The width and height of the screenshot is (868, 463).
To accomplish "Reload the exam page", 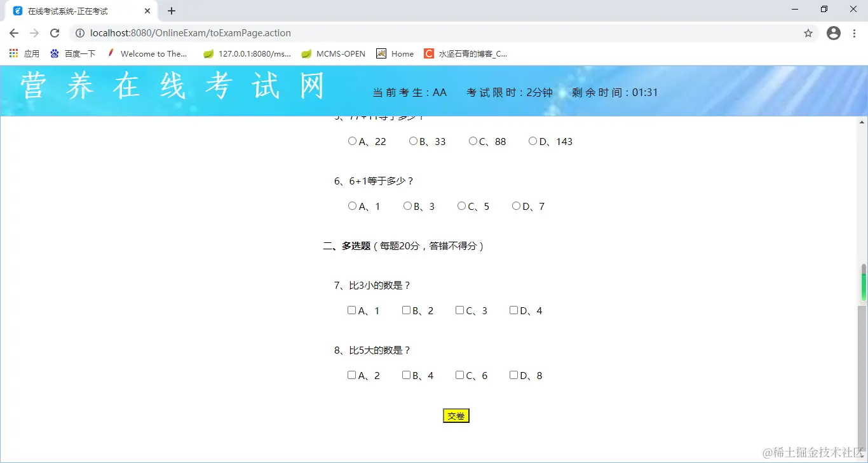I will [x=55, y=32].
